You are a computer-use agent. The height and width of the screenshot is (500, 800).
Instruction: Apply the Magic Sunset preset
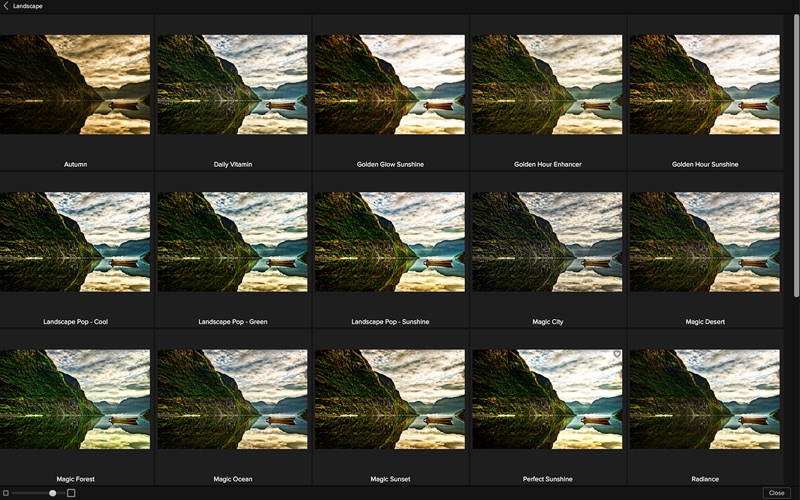coord(390,399)
